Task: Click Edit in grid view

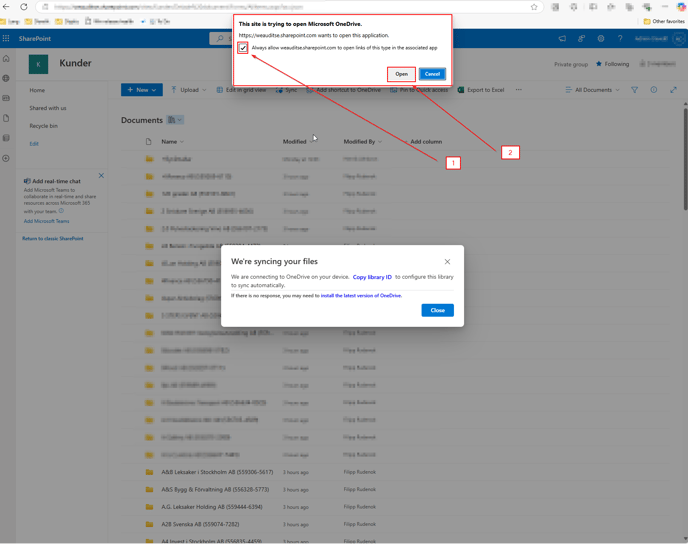Action: (x=241, y=90)
